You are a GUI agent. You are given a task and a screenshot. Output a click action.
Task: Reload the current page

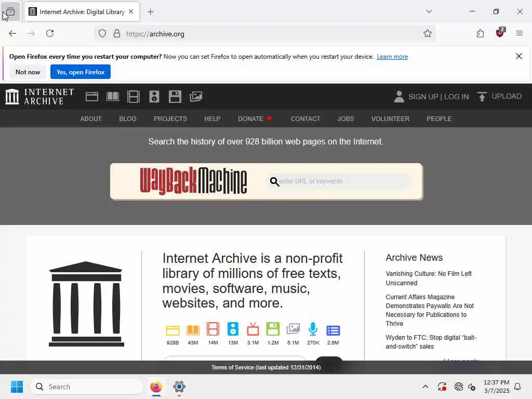tap(50, 33)
